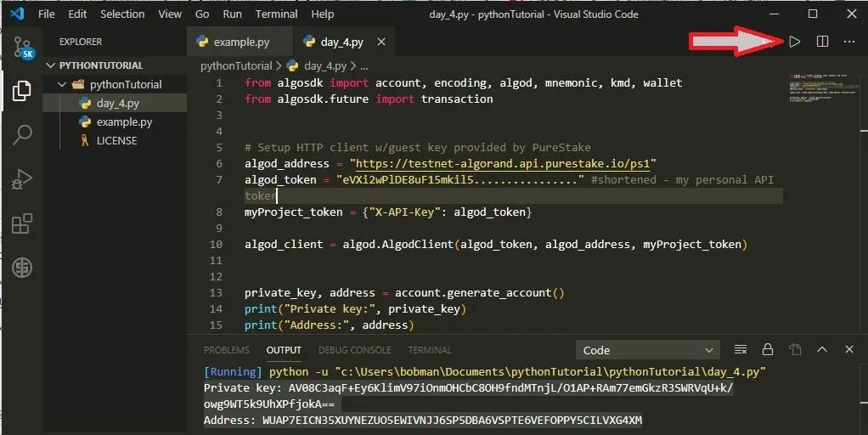The height and width of the screenshot is (435, 868).
Task: Open the editor More Actions menu
Action: tap(849, 42)
